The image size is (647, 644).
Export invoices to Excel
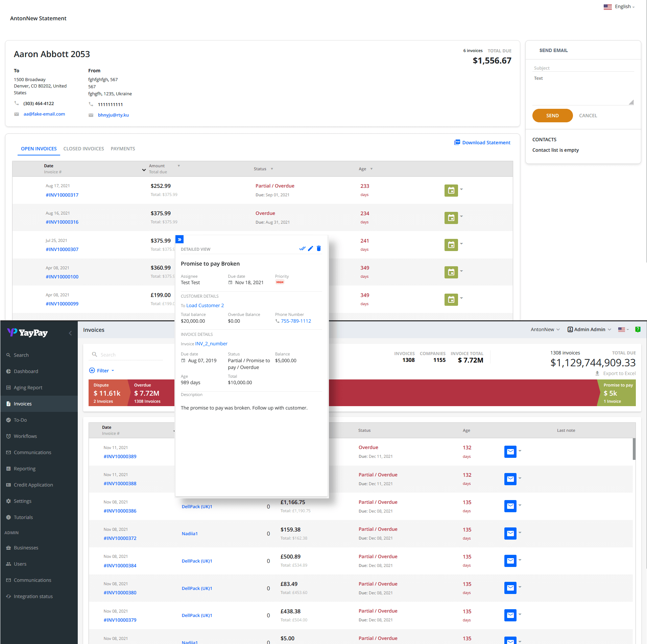615,373
